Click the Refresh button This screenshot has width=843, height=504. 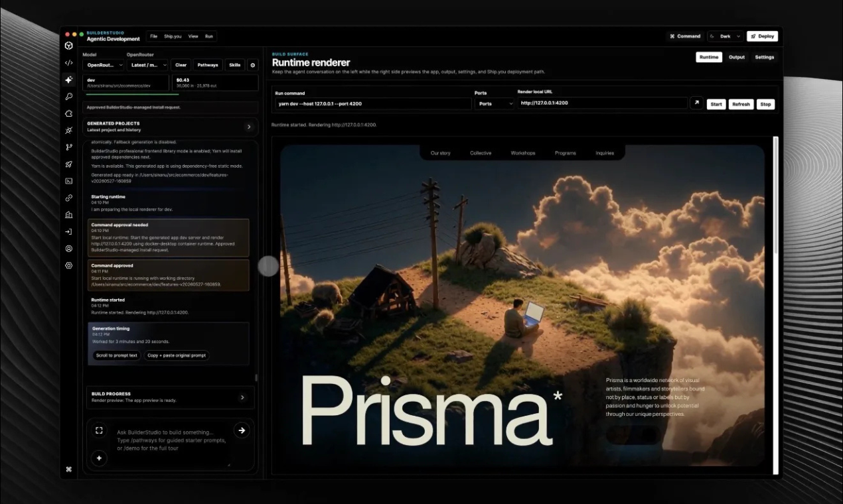(741, 104)
